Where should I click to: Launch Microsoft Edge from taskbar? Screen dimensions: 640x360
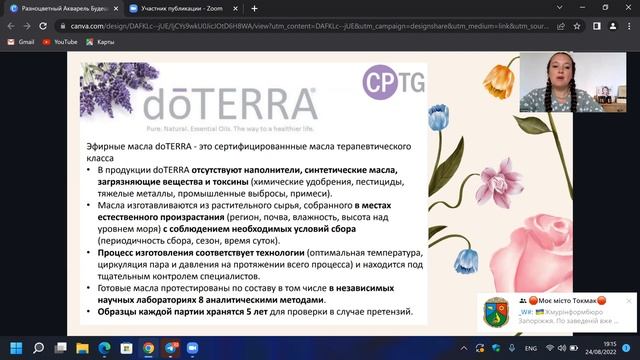[104, 348]
